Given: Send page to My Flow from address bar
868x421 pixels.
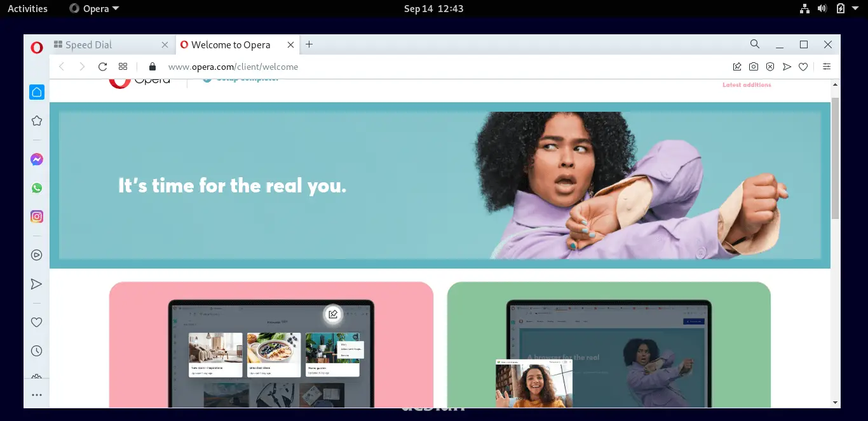Looking at the screenshot, I should point(787,67).
